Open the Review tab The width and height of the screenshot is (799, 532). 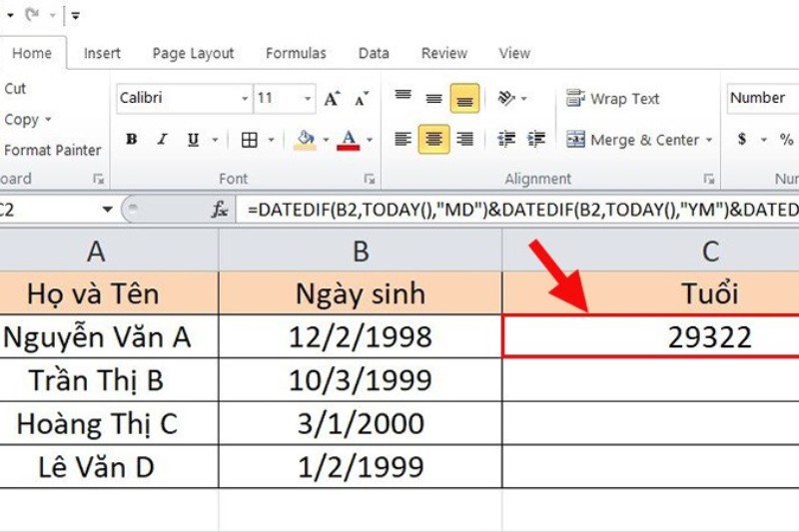(443, 54)
